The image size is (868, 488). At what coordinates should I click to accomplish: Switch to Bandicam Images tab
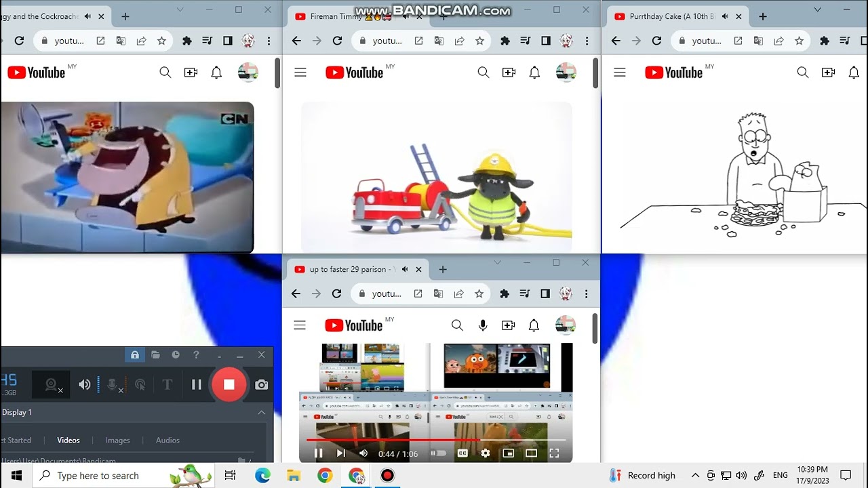[x=117, y=440]
